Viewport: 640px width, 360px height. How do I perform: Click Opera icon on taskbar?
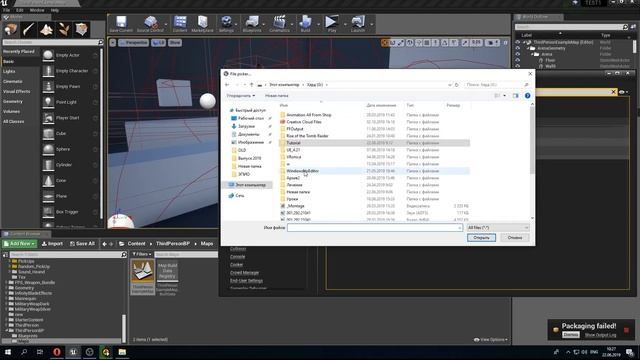(57, 352)
